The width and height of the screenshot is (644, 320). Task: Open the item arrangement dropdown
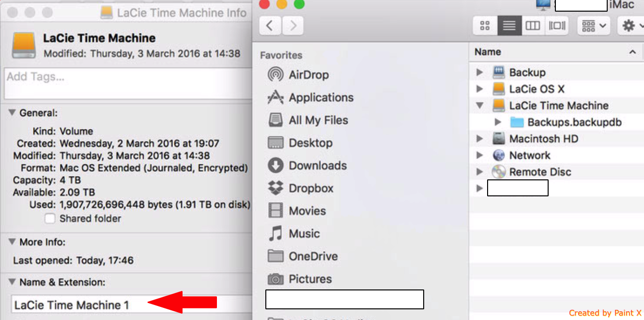(594, 26)
